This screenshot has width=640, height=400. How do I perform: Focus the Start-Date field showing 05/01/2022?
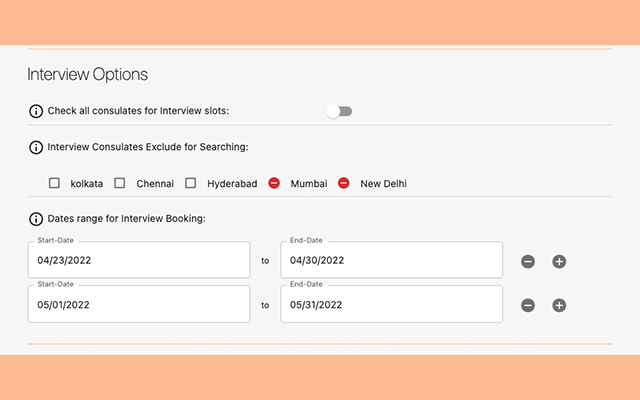click(x=139, y=305)
